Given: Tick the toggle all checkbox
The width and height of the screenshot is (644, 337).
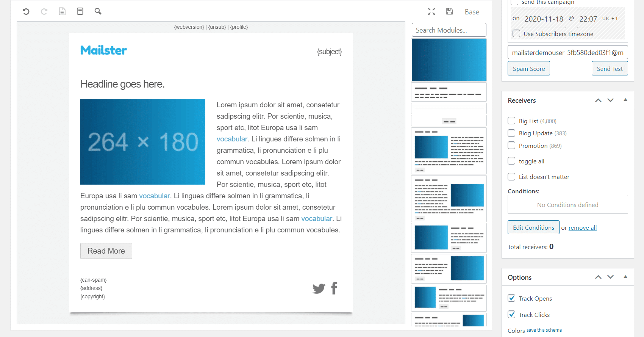Looking at the screenshot, I should tap(511, 161).
